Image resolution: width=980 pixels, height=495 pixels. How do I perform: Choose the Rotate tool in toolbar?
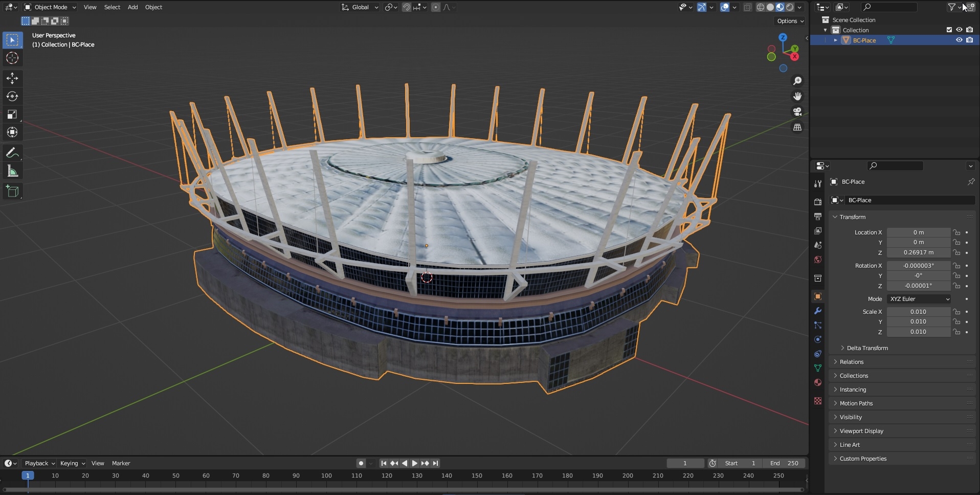pyautogui.click(x=12, y=96)
